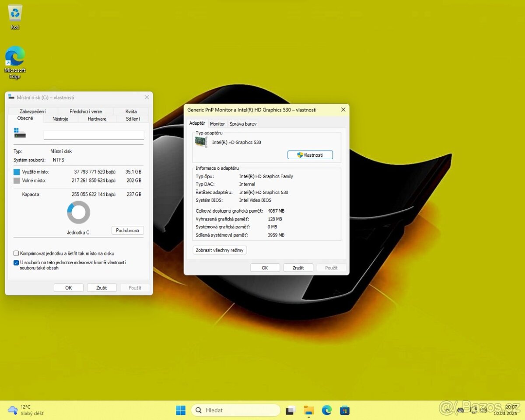Open Microsoft Store from the taskbar
This screenshot has width=525, height=420.
[345, 410]
